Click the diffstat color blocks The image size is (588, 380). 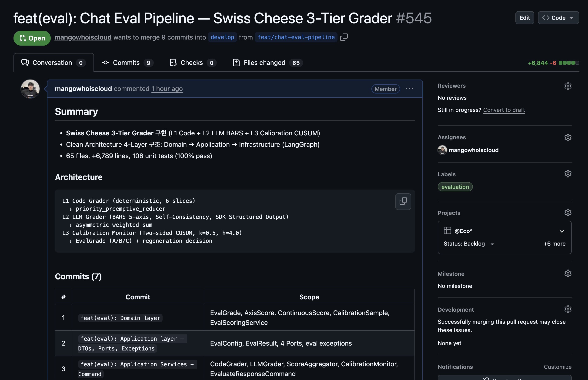tap(568, 63)
